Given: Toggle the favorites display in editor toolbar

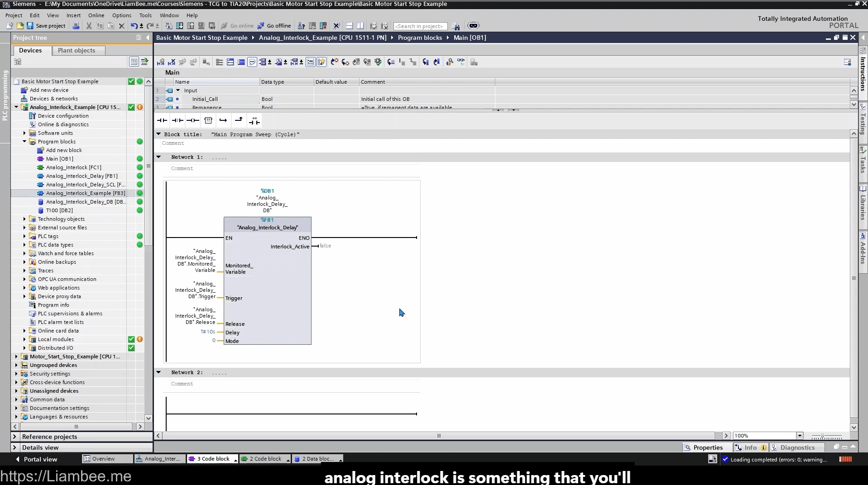Looking at the screenshot, I should 321,62.
